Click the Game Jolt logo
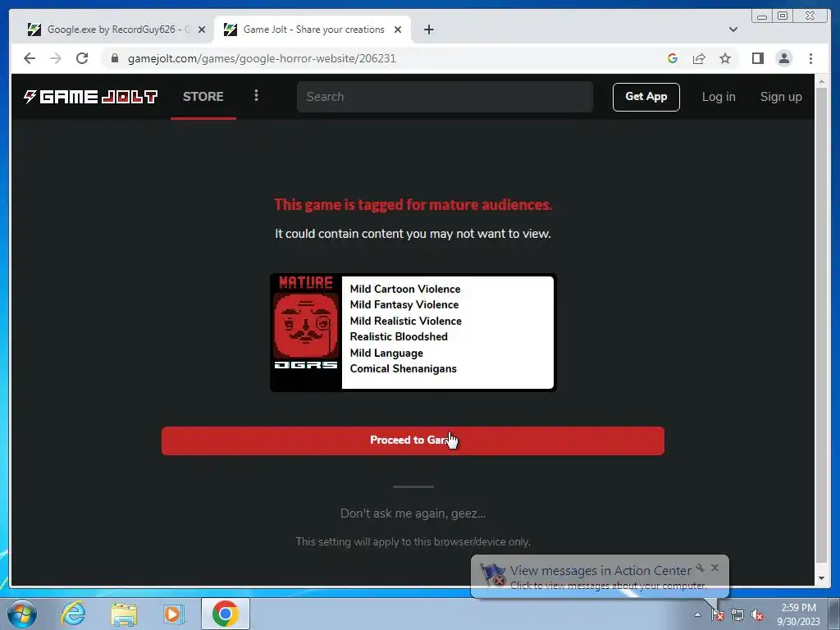The image size is (840, 630). (x=90, y=97)
